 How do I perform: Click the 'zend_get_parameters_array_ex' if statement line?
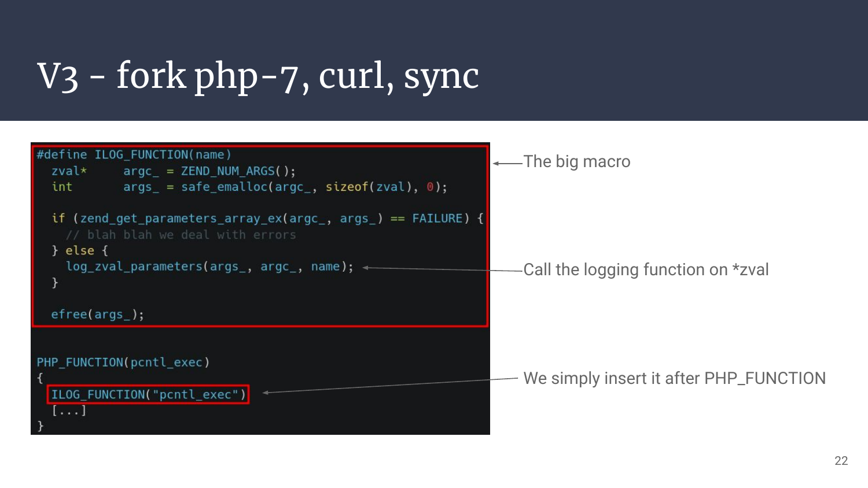[267, 219]
